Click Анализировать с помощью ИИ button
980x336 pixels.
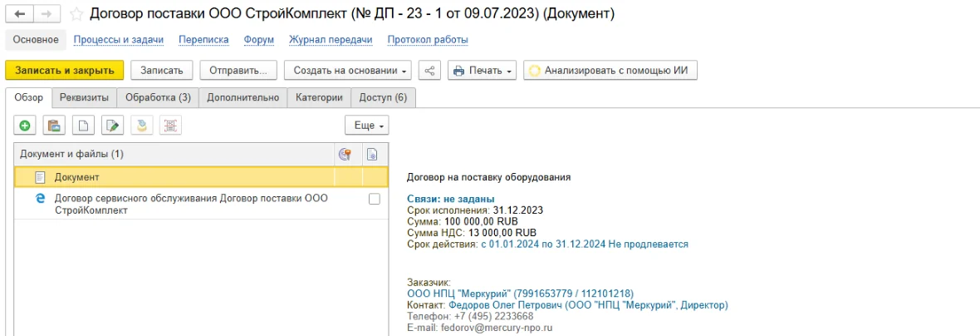pos(610,71)
